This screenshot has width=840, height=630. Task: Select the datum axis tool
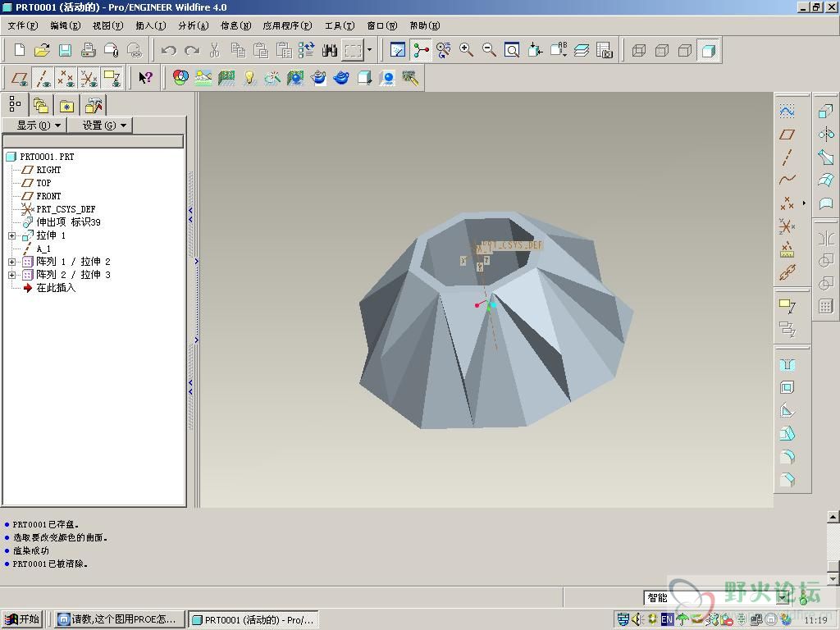coord(787,157)
